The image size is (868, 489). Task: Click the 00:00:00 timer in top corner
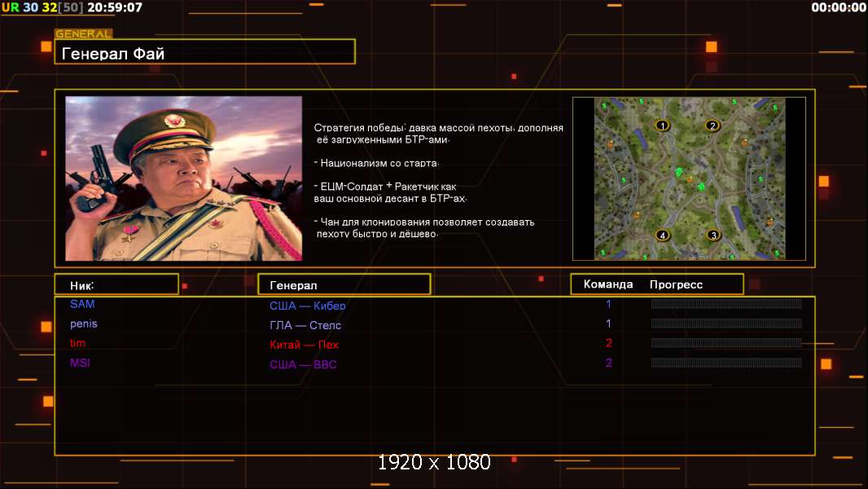[x=838, y=7]
